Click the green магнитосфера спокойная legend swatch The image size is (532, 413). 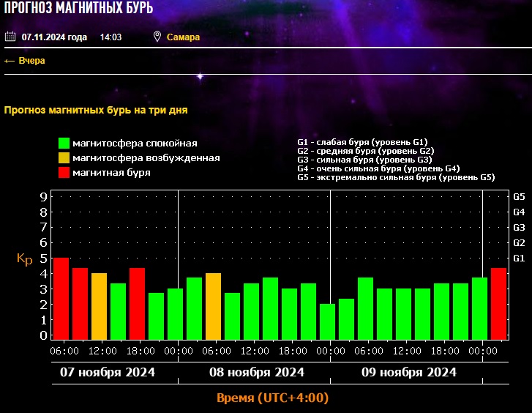point(64,144)
